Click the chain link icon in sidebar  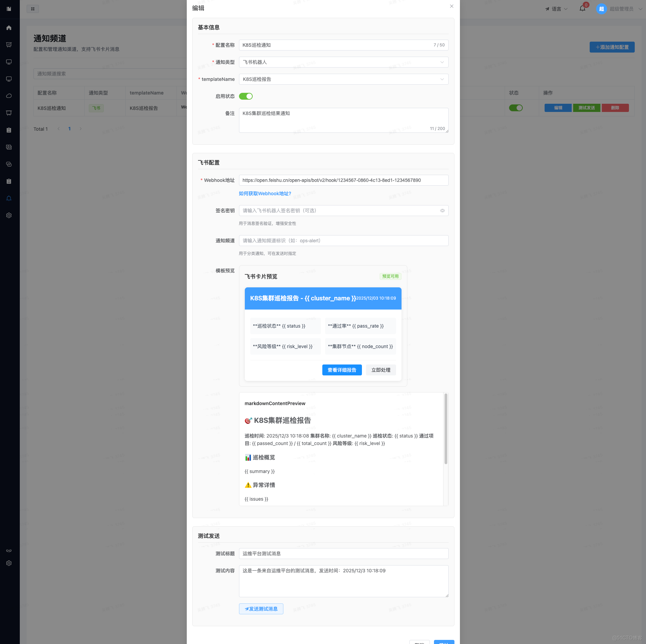click(x=9, y=164)
